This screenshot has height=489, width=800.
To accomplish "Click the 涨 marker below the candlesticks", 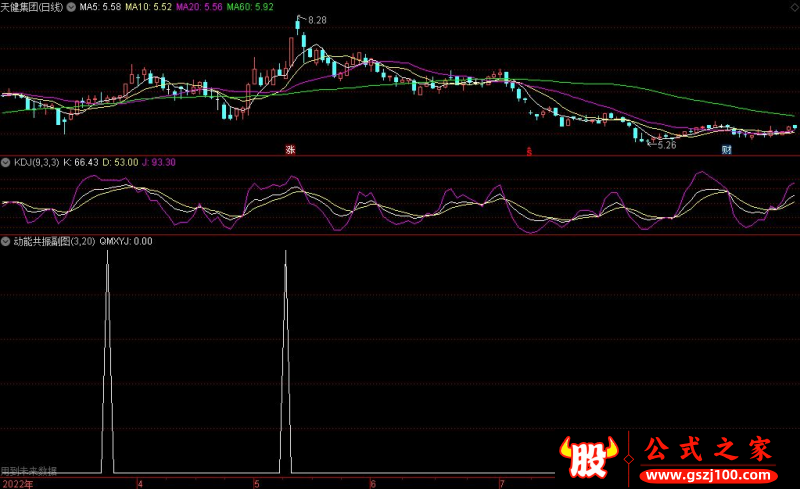I will click(290, 150).
